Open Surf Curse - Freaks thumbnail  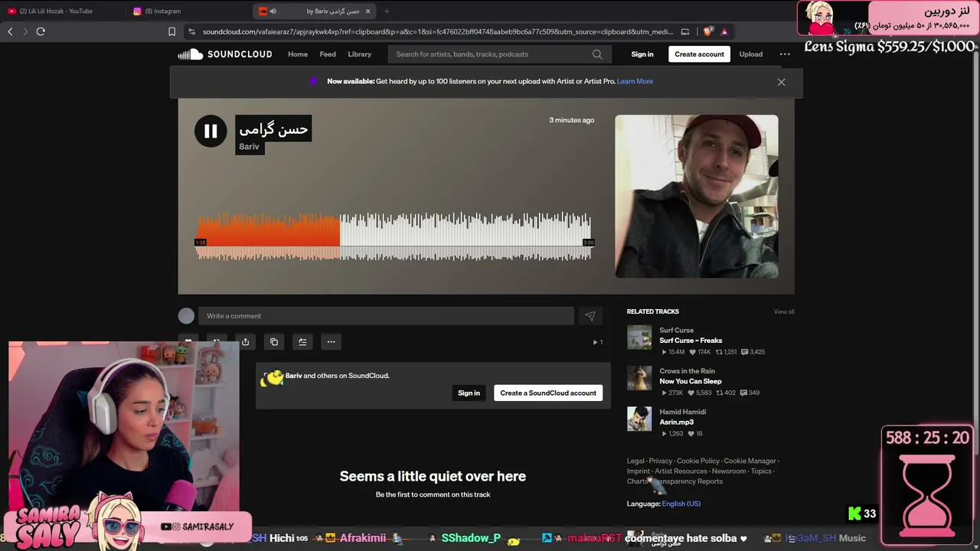pos(639,337)
